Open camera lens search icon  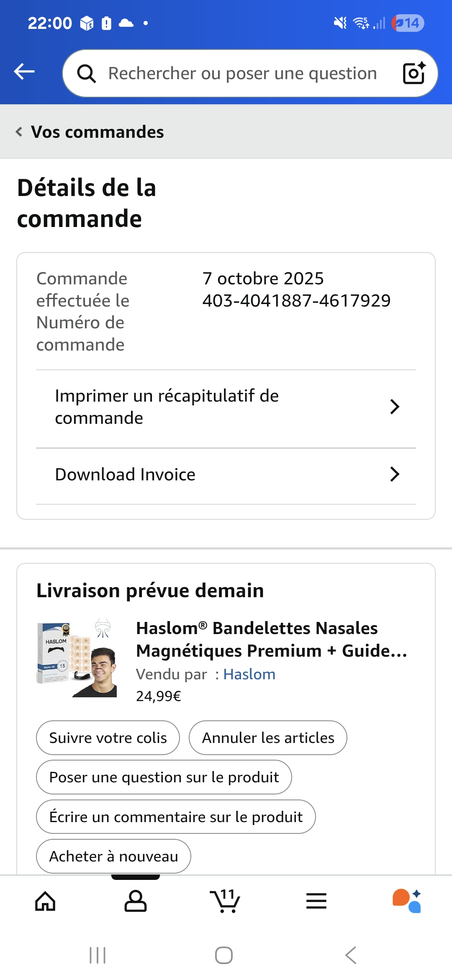point(413,73)
